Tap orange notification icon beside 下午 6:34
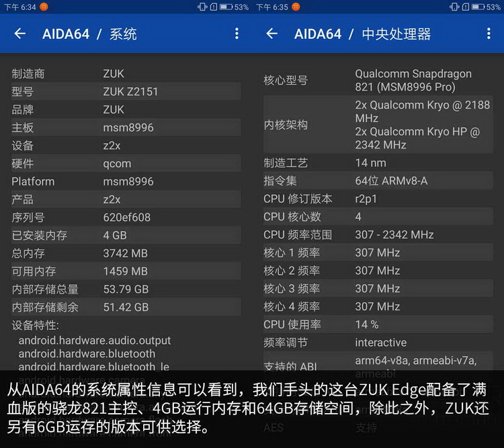 click(x=44, y=7)
